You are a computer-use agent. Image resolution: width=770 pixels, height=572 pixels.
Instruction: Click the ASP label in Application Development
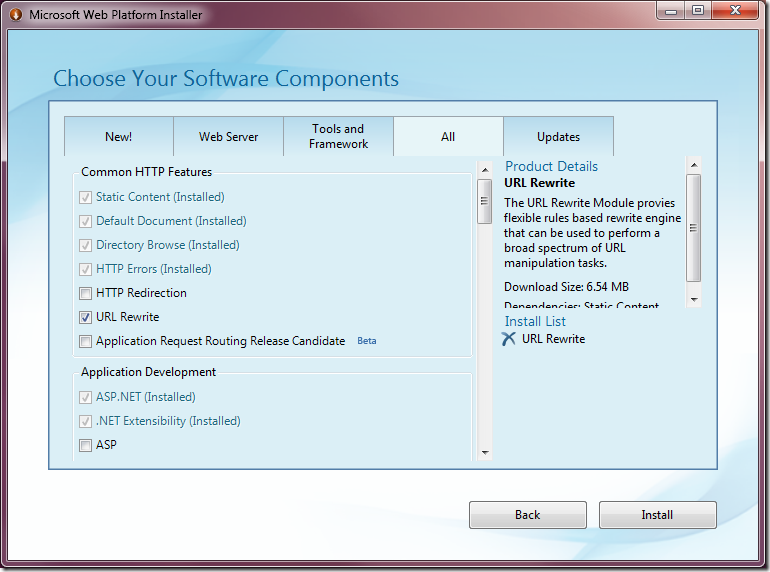click(x=106, y=445)
